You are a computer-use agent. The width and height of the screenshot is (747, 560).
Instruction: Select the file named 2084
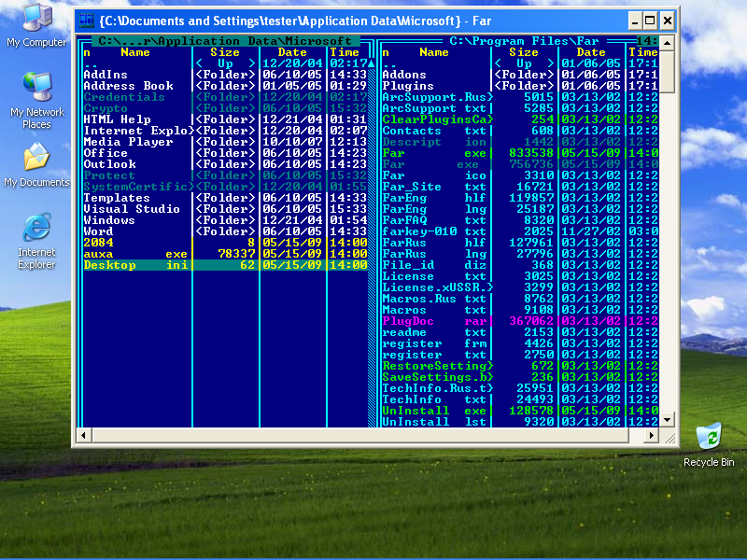tap(225, 243)
